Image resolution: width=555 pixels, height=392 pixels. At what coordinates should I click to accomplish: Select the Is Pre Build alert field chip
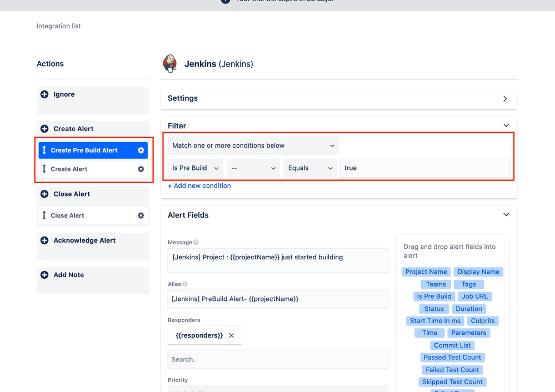[434, 296]
